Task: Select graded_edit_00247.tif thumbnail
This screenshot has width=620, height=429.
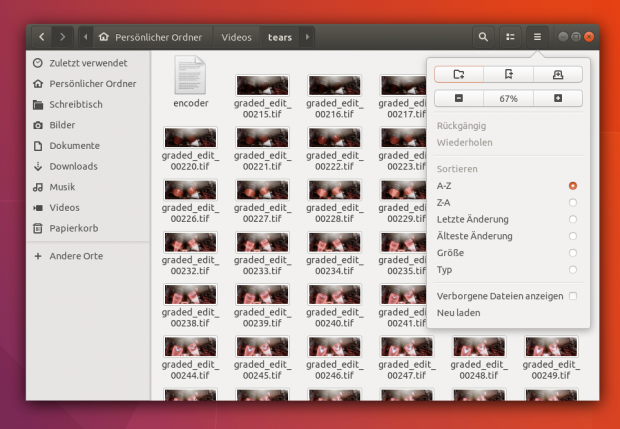Action: (407, 347)
